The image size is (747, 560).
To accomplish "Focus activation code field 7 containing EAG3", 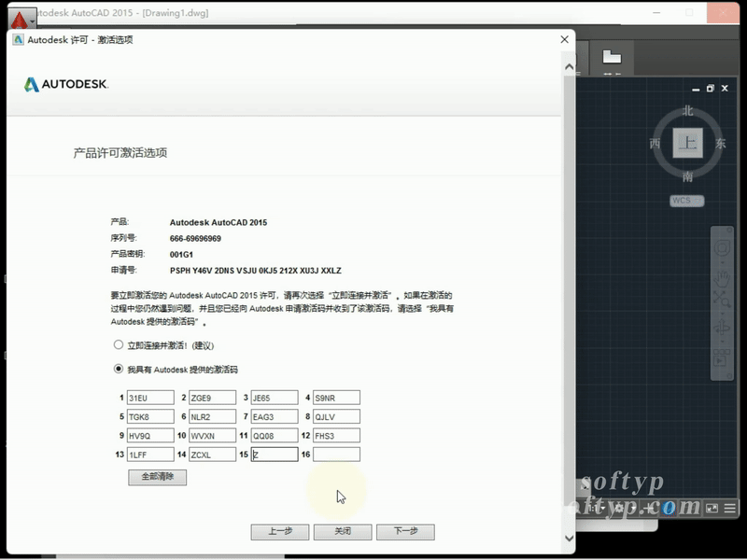I will click(275, 416).
